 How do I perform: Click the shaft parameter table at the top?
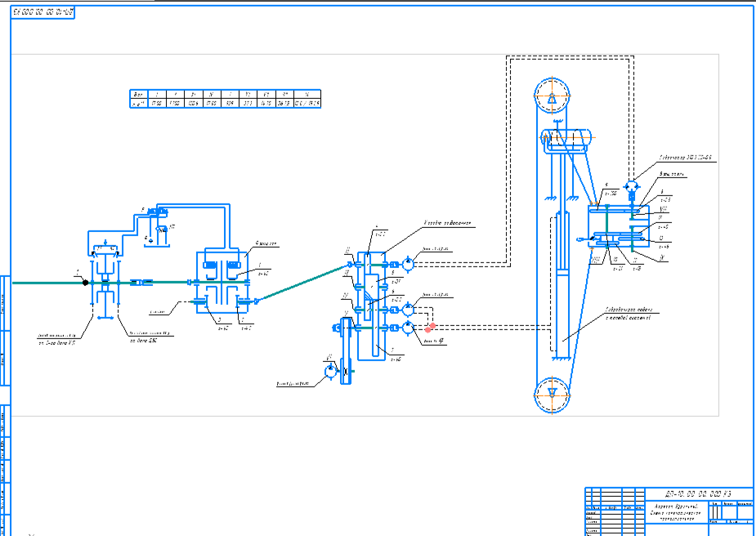pos(226,99)
